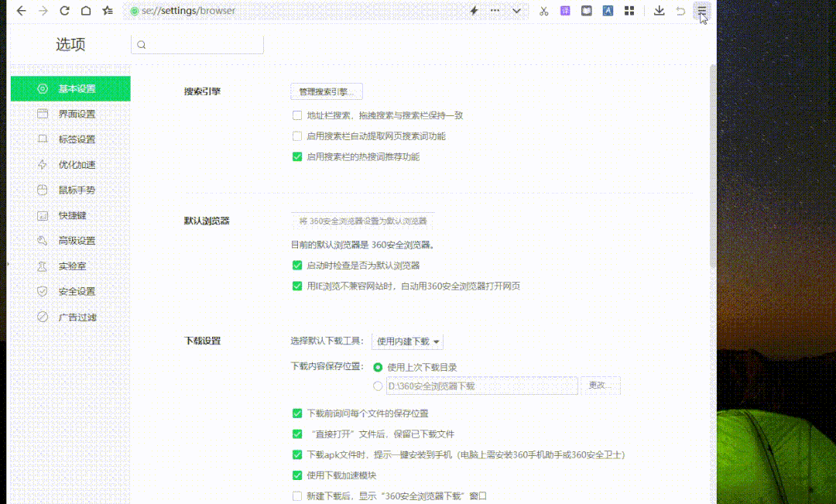Uncheck "直接打开"文件后保留已下载文件
836x504 pixels.
pyautogui.click(x=297, y=434)
